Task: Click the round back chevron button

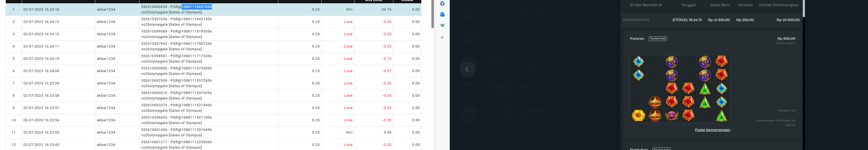Action: (467, 69)
